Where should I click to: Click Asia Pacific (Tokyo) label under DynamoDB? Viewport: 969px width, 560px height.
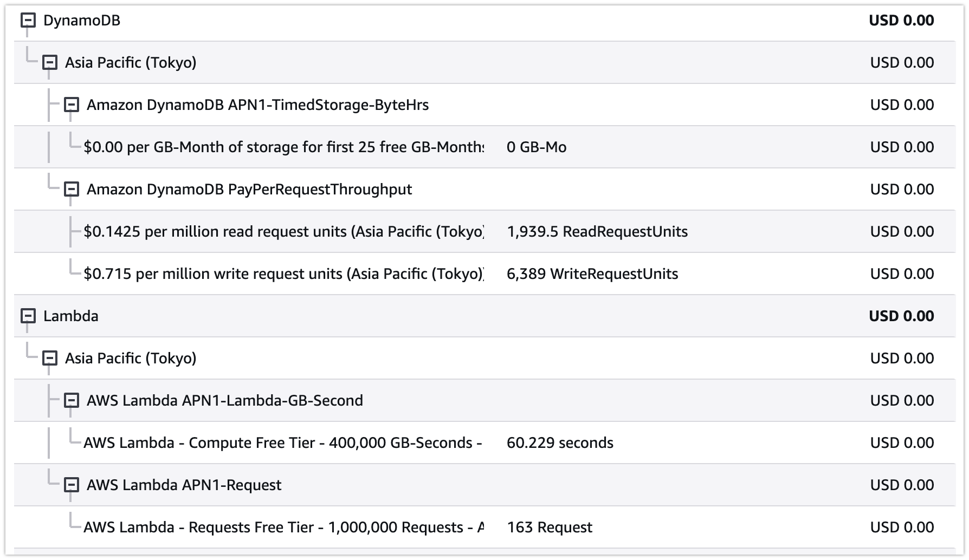[131, 63]
